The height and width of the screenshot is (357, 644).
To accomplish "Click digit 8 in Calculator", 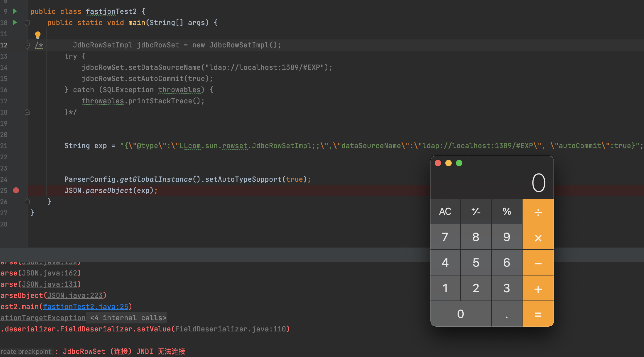I will tap(476, 237).
